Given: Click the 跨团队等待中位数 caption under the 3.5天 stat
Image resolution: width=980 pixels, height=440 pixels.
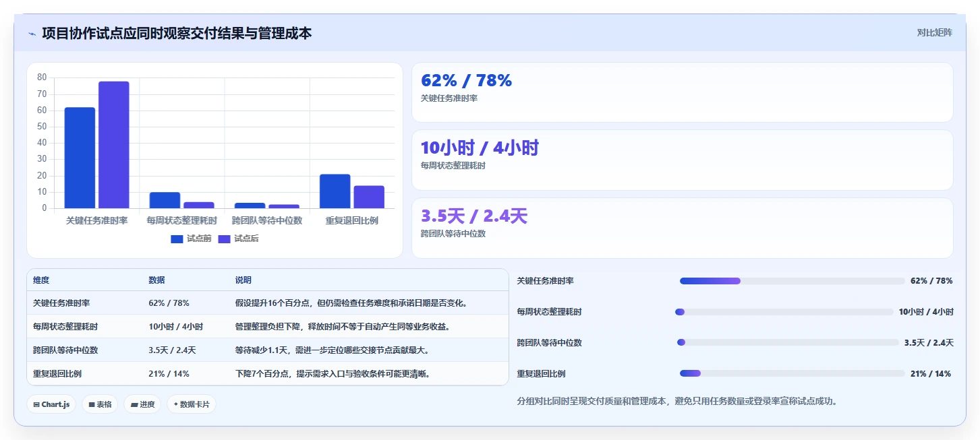Looking at the screenshot, I should (x=453, y=234).
